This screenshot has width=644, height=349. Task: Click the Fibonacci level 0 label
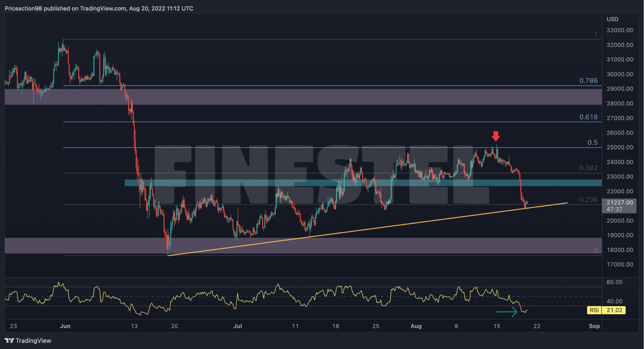595,250
